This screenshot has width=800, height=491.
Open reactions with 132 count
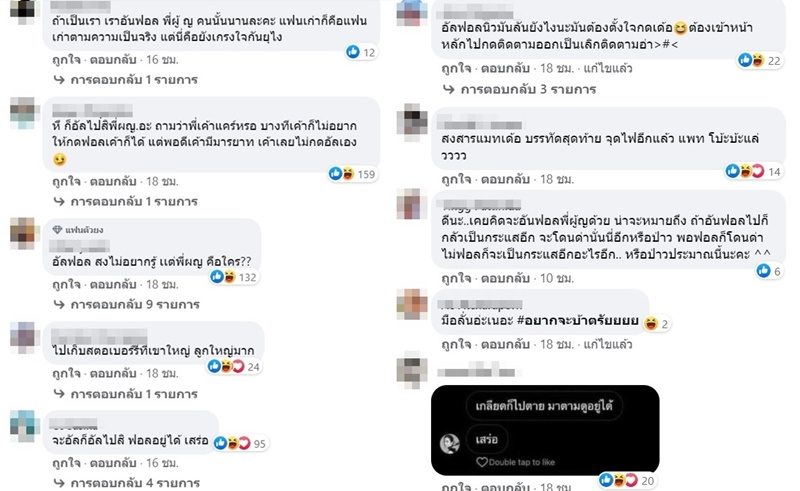(x=234, y=277)
